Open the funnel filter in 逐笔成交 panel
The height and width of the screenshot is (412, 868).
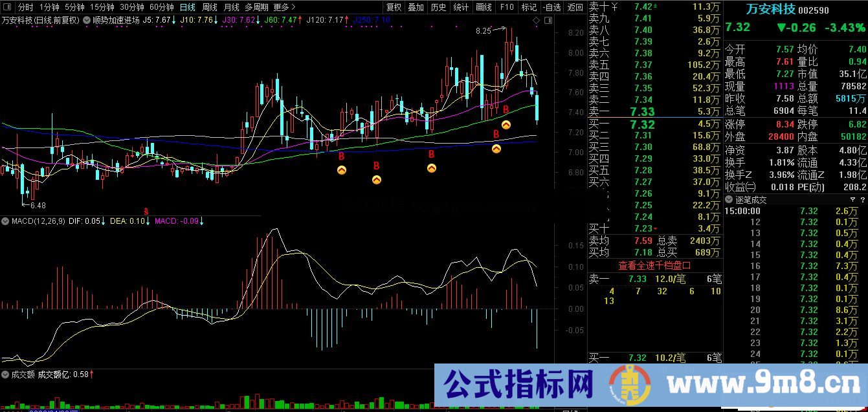click(852, 199)
